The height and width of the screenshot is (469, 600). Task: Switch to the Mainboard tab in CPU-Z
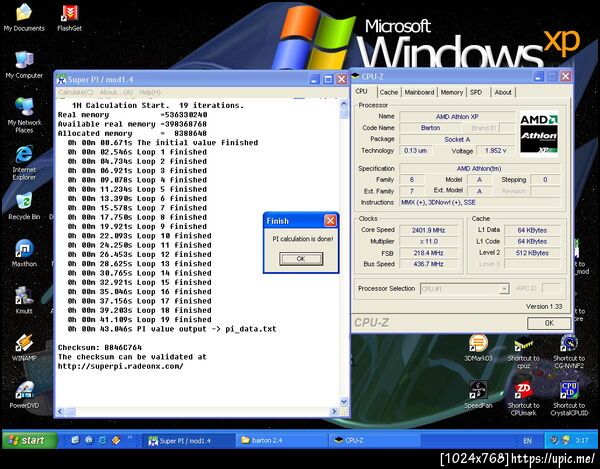pos(419,92)
